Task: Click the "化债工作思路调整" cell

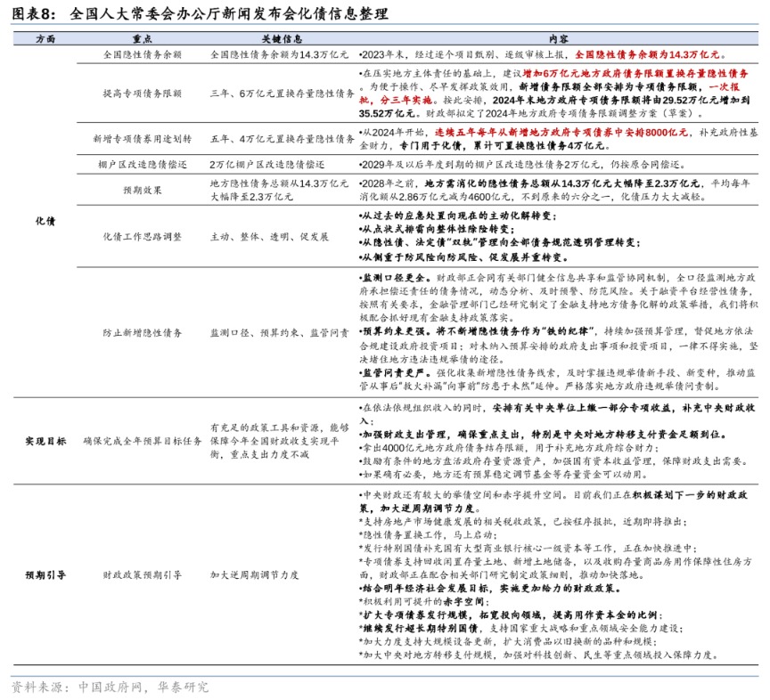Action: pos(142,237)
